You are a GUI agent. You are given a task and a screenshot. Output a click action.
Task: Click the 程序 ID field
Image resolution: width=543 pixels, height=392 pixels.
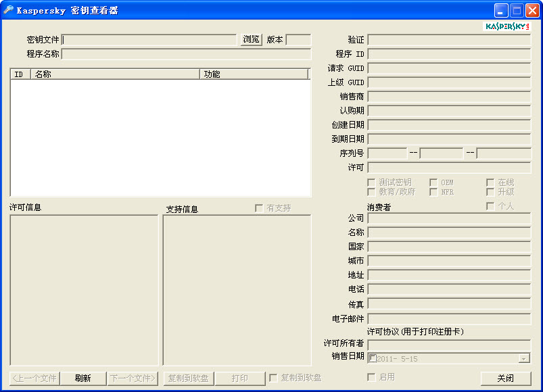pos(449,54)
